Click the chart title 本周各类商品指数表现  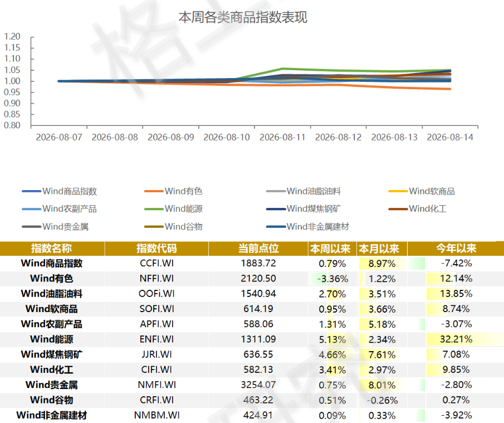point(243,17)
